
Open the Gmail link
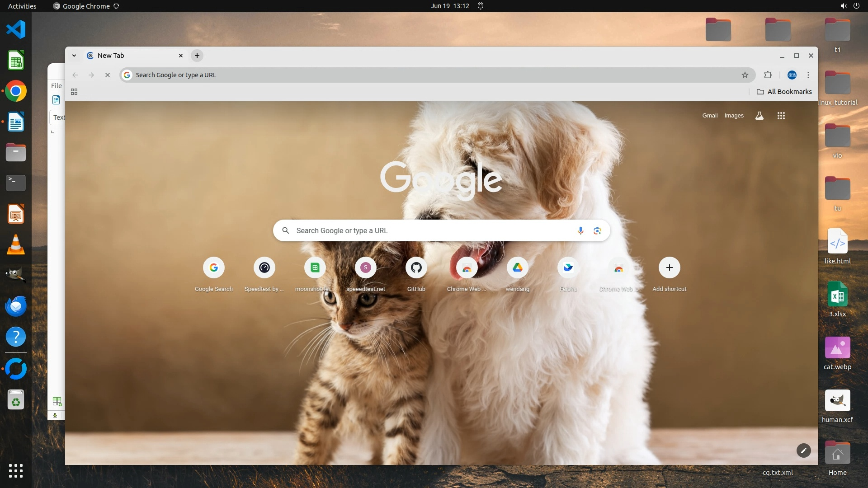[710, 116]
